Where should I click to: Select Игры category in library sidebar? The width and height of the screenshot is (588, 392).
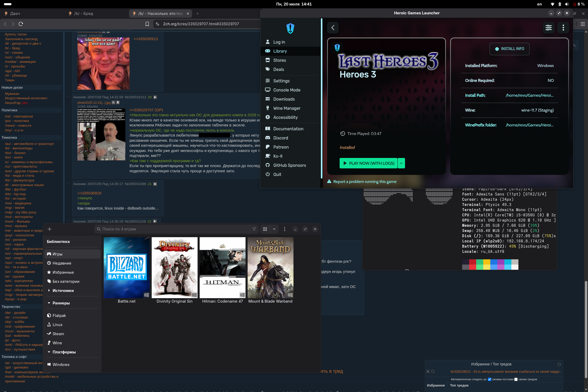[72, 254]
